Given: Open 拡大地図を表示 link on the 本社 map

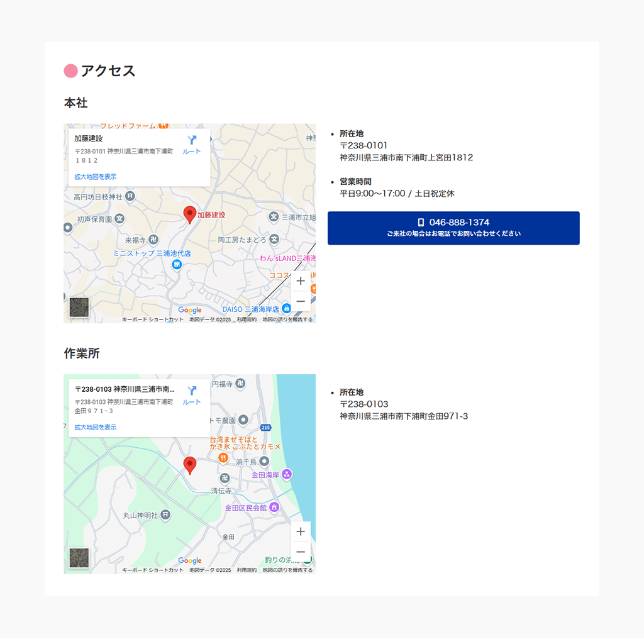Looking at the screenshot, I should [x=96, y=177].
